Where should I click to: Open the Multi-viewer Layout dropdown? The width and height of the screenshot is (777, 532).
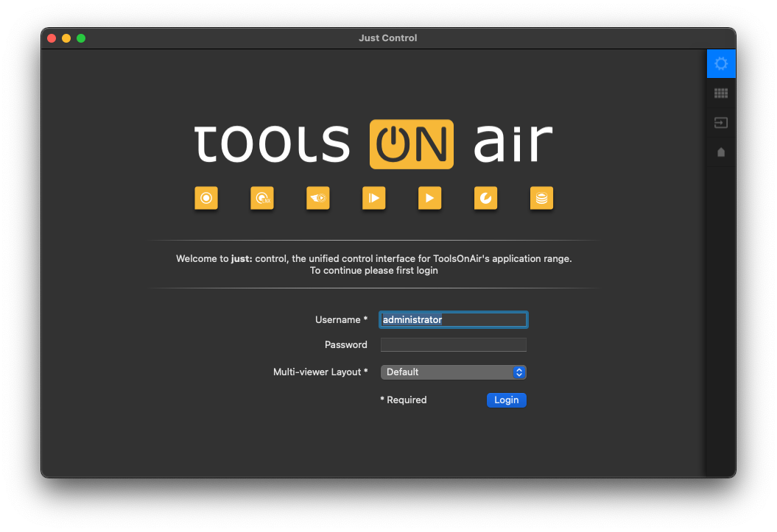click(454, 372)
